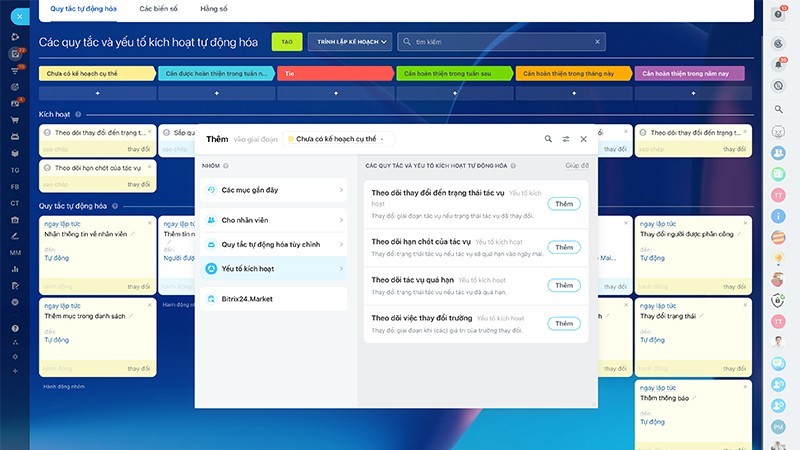The width and height of the screenshot is (800, 450).
Task: Click the question mark icon in left sidebar
Action: (15, 329)
